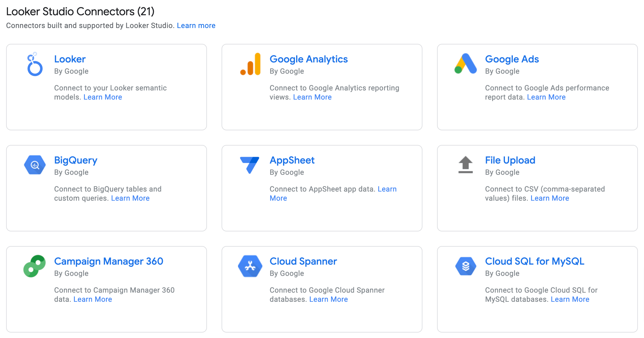Image resolution: width=644 pixels, height=338 pixels.
Task: Follow the header Learn more link
Action: pyautogui.click(x=196, y=26)
